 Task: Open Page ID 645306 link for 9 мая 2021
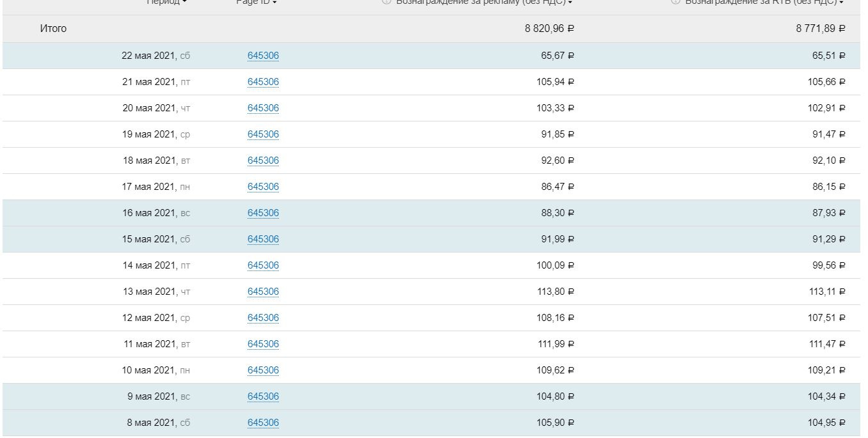(x=263, y=396)
